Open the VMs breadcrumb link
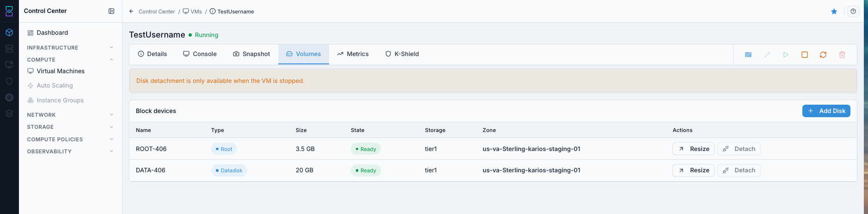The width and height of the screenshot is (868, 214). pyautogui.click(x=192, y=12)
